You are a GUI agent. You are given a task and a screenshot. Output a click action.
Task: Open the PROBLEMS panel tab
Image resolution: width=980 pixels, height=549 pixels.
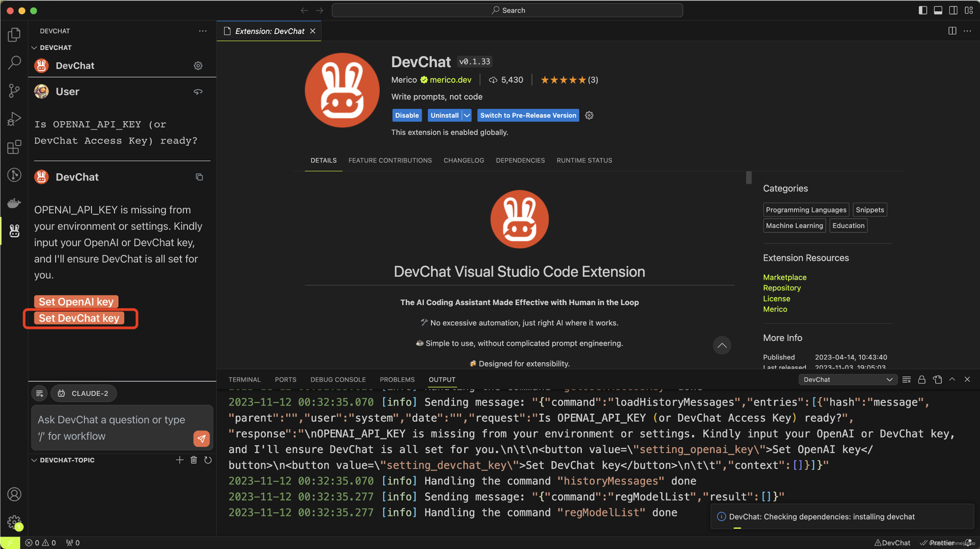coord(397,380)
